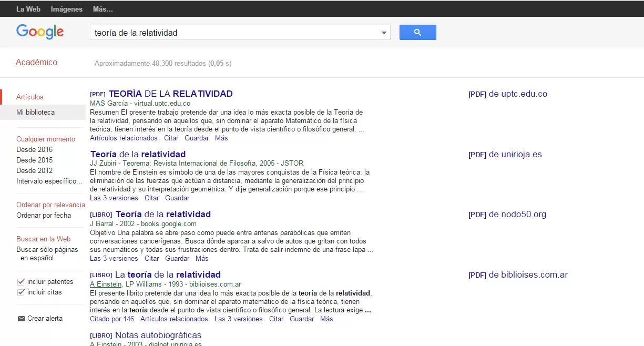Open PDF de biblioises.com.ar link
This screenshot has height=346, width=644.
(518, 275)
